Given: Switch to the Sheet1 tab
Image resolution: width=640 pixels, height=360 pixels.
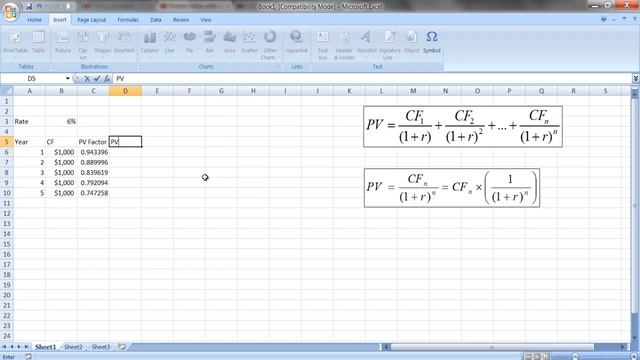Looking at the screenshot, I should click(x=45, y=347).
